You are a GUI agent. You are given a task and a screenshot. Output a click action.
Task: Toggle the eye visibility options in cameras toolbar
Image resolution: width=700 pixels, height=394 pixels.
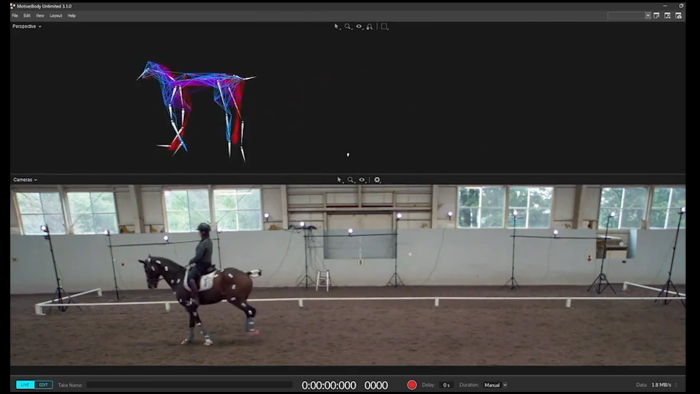click(362, 180)
